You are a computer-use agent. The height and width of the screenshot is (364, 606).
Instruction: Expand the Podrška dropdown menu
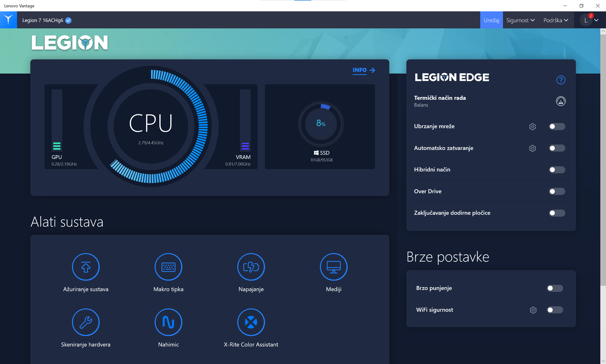pos(556,20)
